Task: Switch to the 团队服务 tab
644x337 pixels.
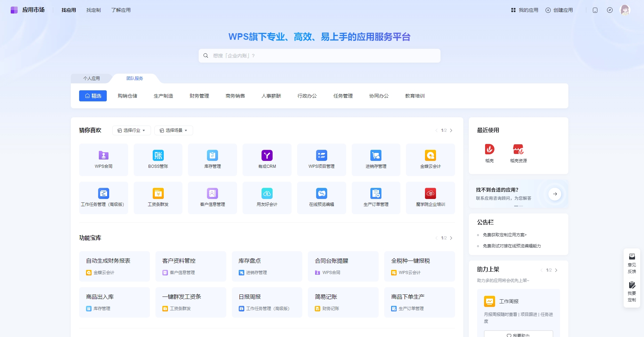Action: pos(135,79)
